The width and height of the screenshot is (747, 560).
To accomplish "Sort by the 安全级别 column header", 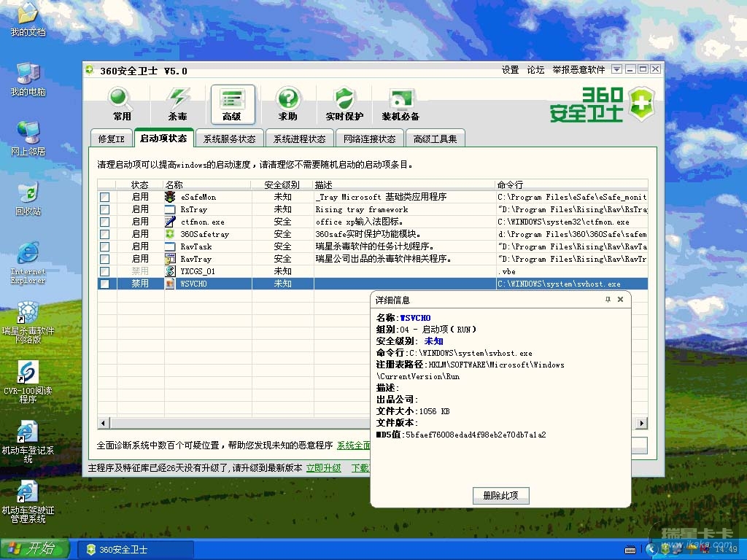I will point(282,184).
